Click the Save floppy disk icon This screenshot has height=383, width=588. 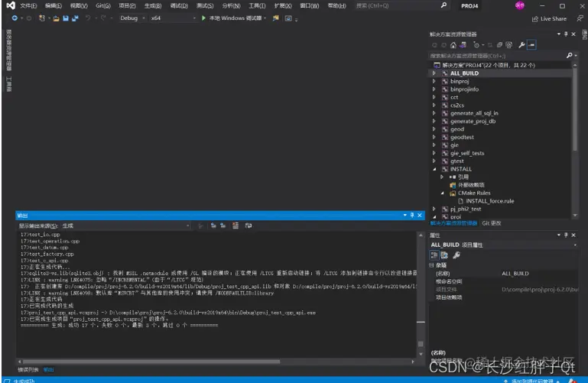point(66,18)
